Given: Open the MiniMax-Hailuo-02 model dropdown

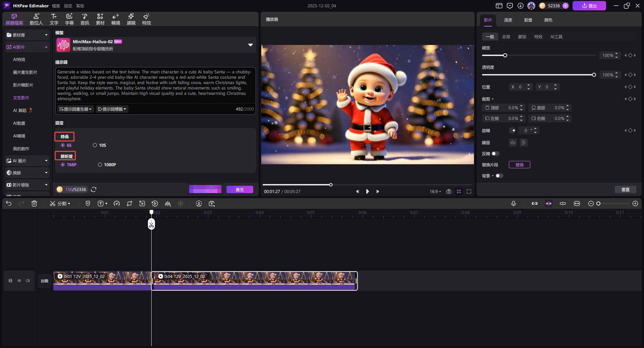Looking at the screenshot, I should (250, 45).
